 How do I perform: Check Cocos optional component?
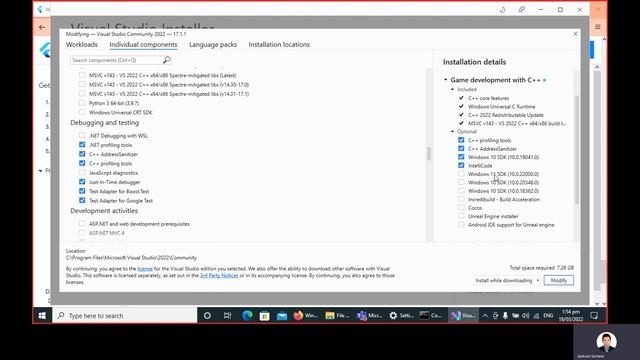coord(461,208)
